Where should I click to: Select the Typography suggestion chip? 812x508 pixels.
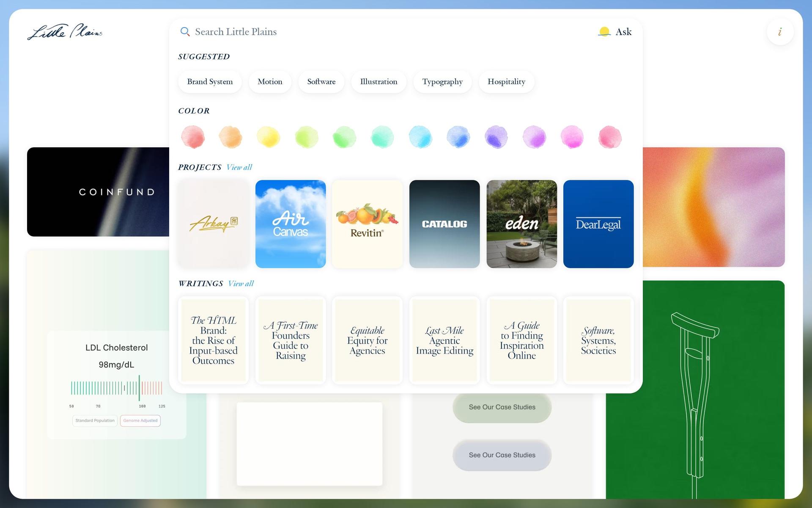442,82
